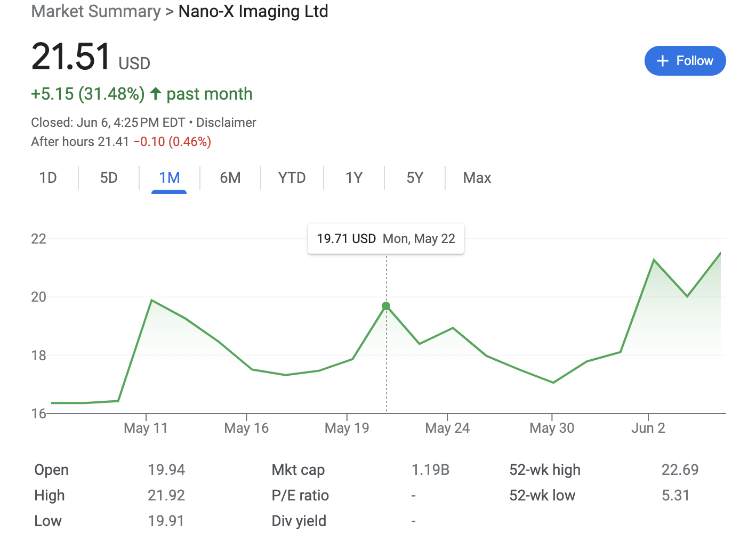Click the −0.10 (0.46%) after-hours change
Image resolution: width=756 pixels, height=550 pixels.
(x=172, y=142)
